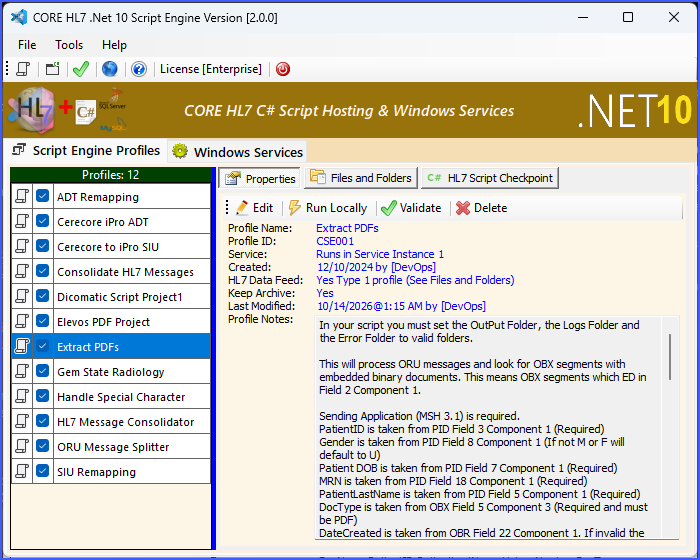This screenshot has height=560, width=700.
Task: Click the green checkmark toolbar icon
Action: coord(81,69)
